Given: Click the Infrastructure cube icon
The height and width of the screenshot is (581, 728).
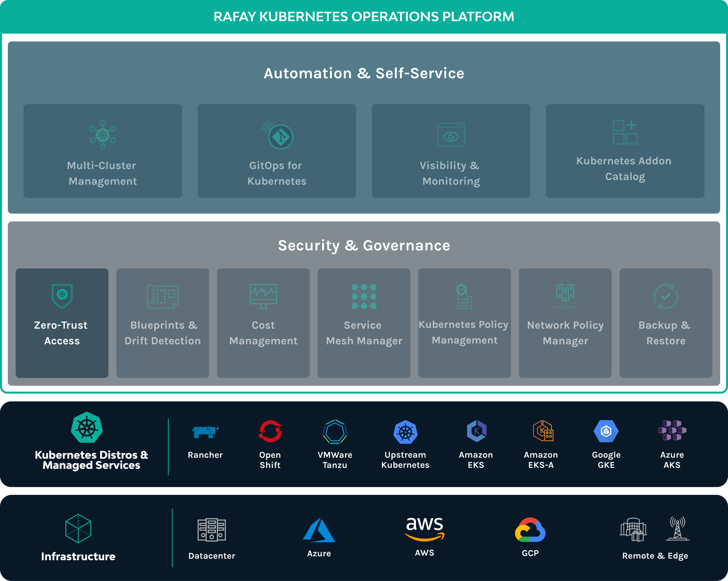Looking at the screenshot, I should point(78,528).
